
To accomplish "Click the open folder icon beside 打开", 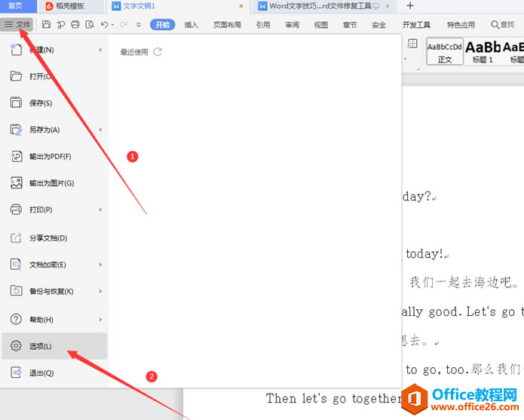I will click(x=16, y=76).
